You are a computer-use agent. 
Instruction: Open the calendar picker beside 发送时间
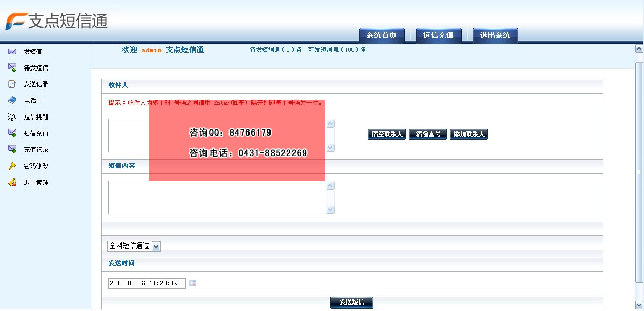[193, 283]
